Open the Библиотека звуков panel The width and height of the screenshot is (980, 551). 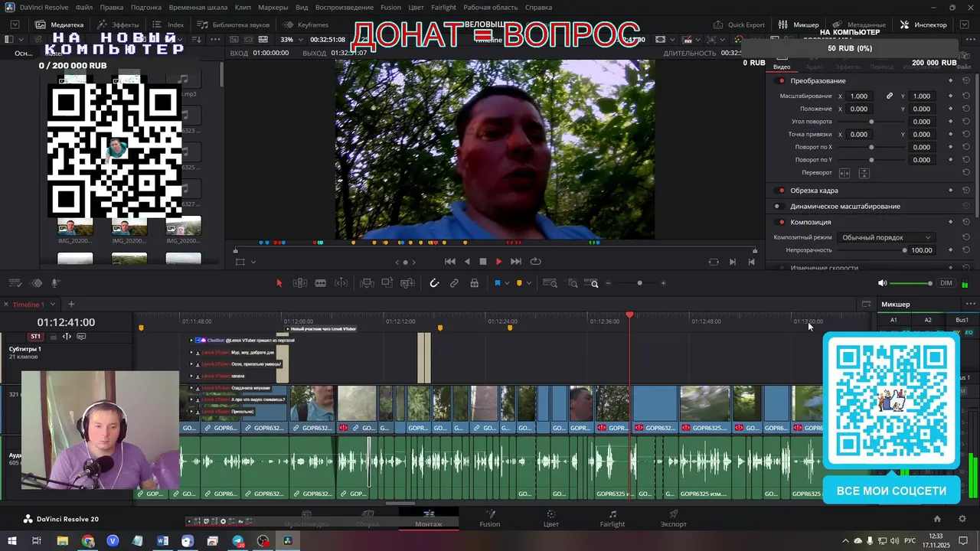pos(234,24)
